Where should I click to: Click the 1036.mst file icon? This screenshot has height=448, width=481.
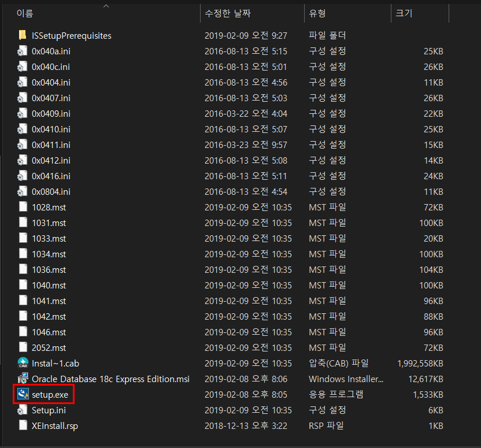pyautogui.click(x=23, y=269)
